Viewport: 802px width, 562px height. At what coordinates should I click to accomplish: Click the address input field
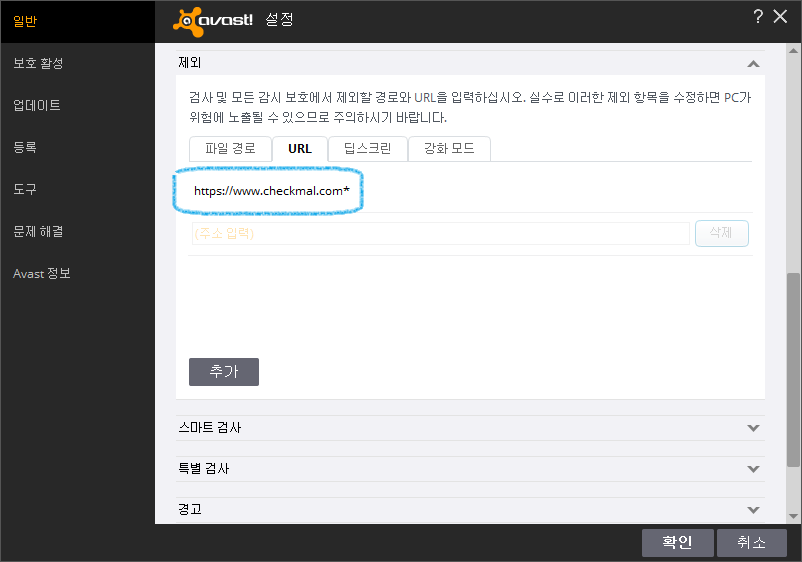(x=440, y=234)
